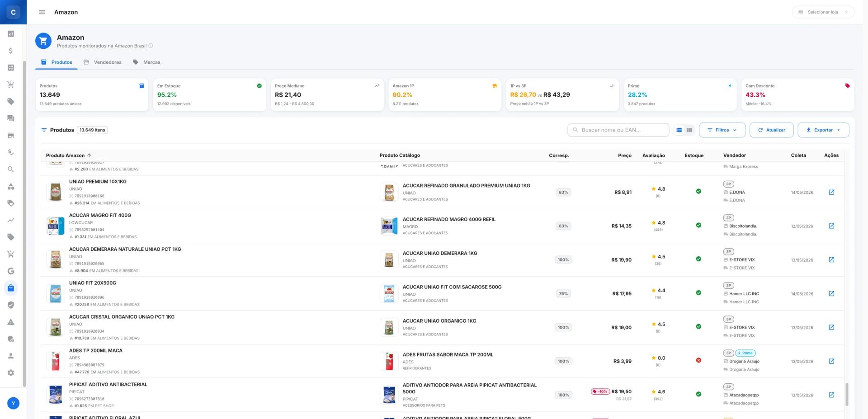
Task: Switch to list view
Action: (679, 130)
